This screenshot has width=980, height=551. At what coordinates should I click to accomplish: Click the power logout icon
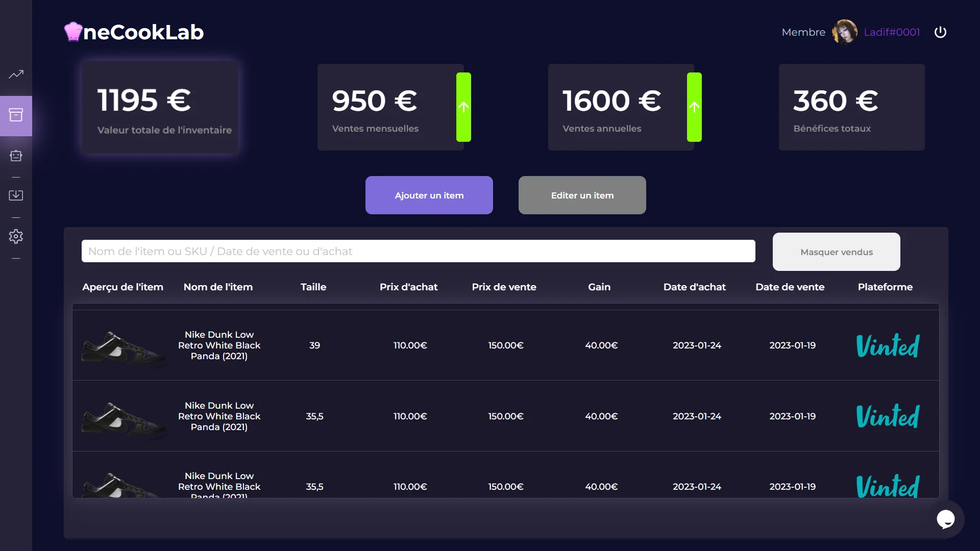(940, 32)
